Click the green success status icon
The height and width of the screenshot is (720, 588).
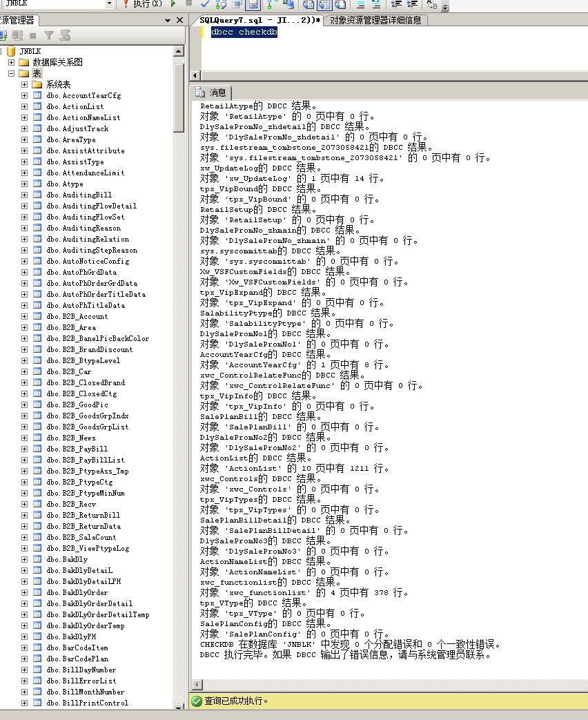(x=197, y=701)
